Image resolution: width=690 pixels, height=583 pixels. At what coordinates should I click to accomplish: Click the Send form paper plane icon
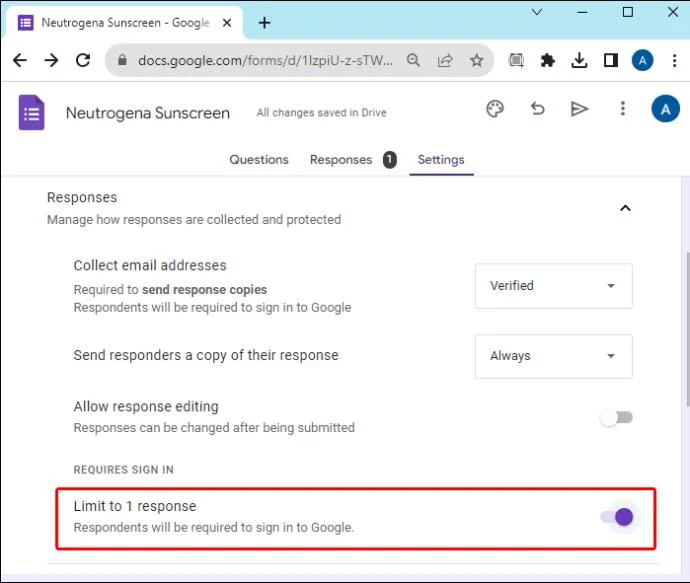coord(579,109)
